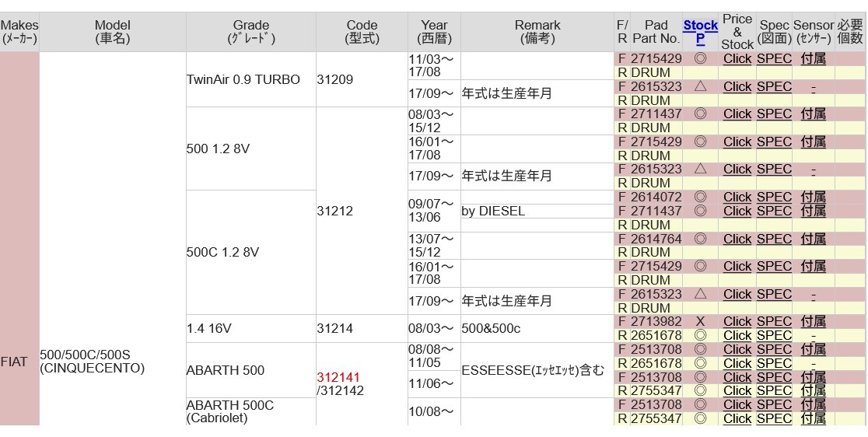Select the 500/500C/500S (CINQUECENTO) model cell

coord(112,239)
